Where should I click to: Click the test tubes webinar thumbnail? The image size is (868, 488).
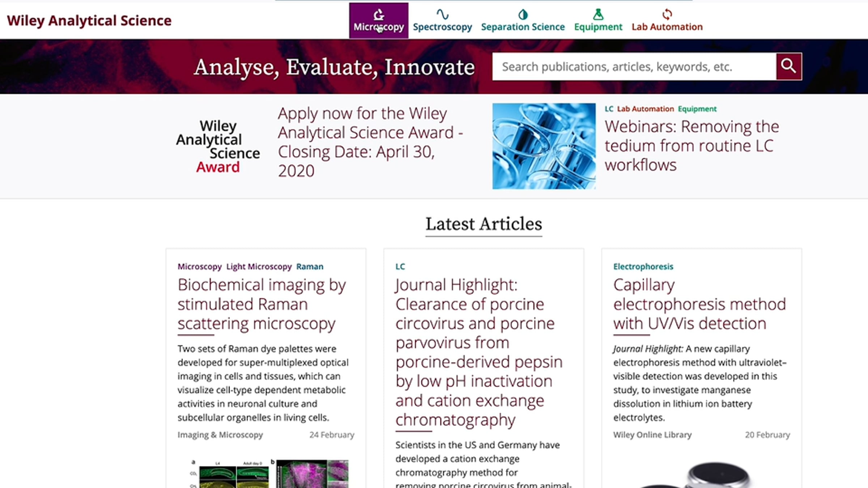(544, 146)
